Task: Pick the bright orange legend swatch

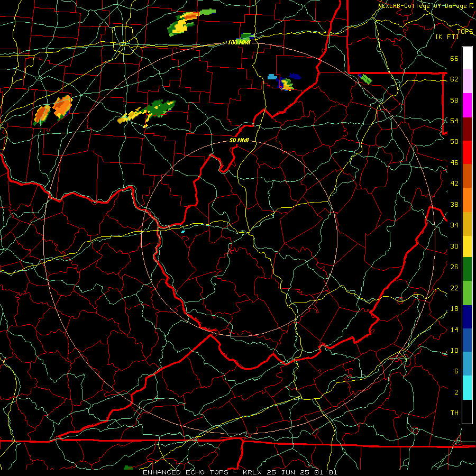Action: pyautogui.click(x=467, y=199)
